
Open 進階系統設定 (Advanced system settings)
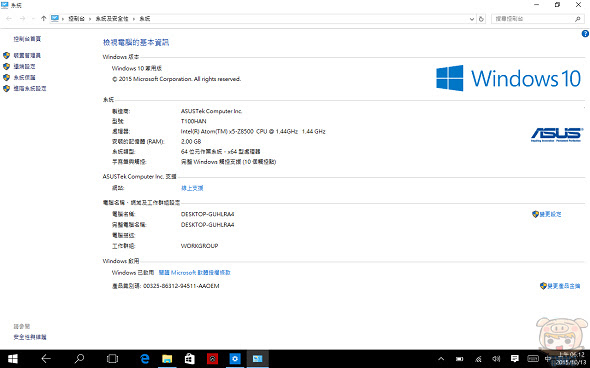coord(30,88)
